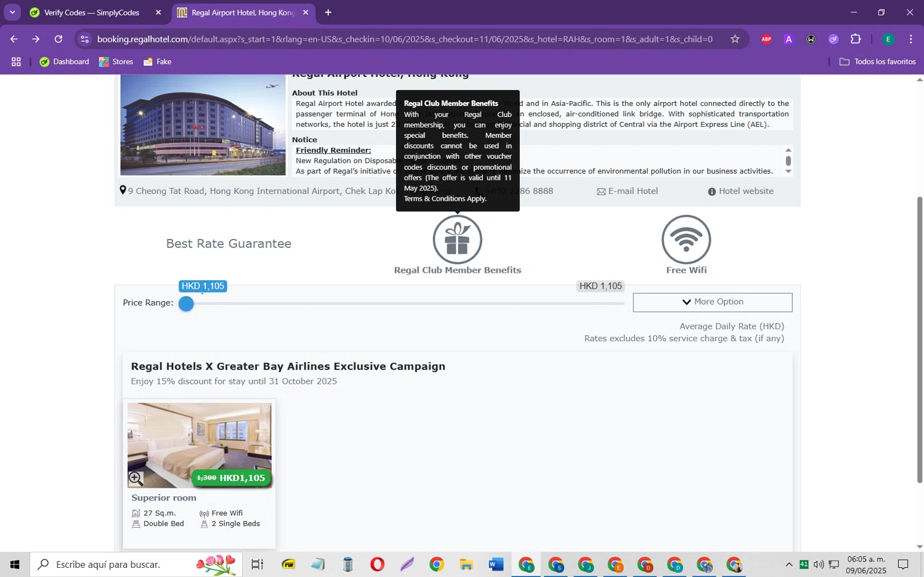
Task: Show hidden system tray icons
Action: coord(788,564)
